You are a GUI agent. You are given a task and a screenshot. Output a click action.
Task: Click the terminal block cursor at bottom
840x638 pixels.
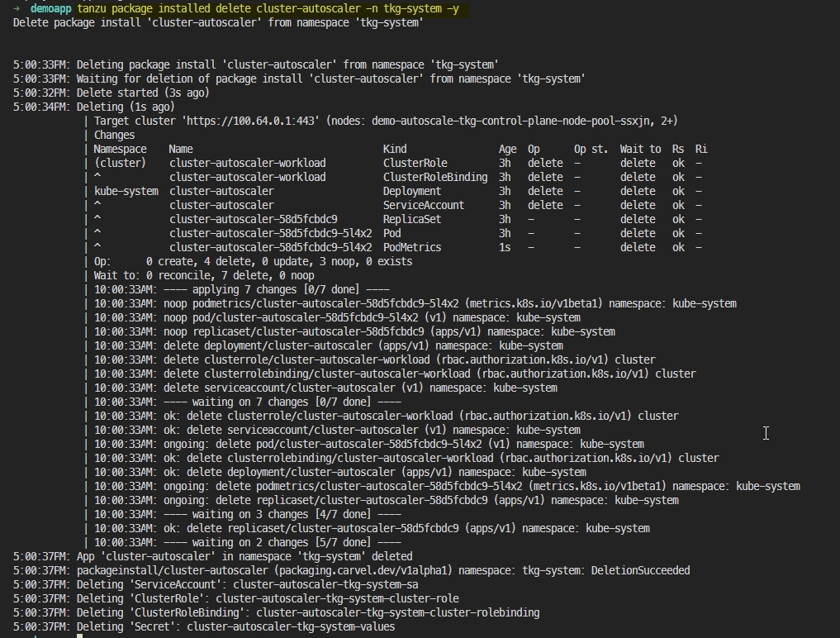(x=79, y=636)
